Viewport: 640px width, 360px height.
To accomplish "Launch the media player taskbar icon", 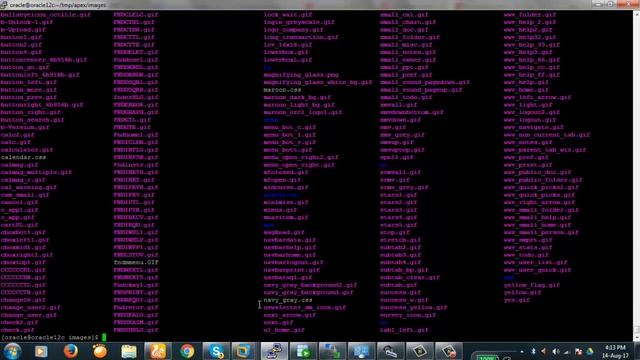I will click(41, 351).
